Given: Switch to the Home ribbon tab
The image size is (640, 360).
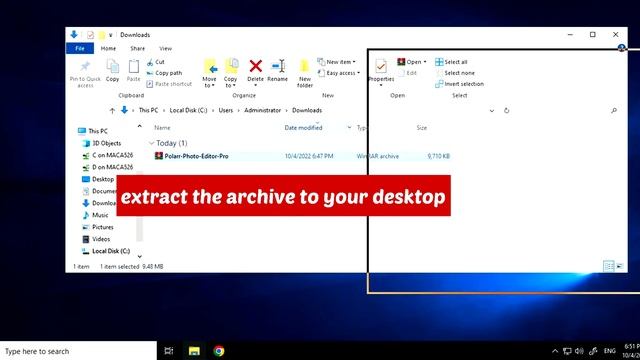Looking at the screenshot, I should tap(108, 49).
